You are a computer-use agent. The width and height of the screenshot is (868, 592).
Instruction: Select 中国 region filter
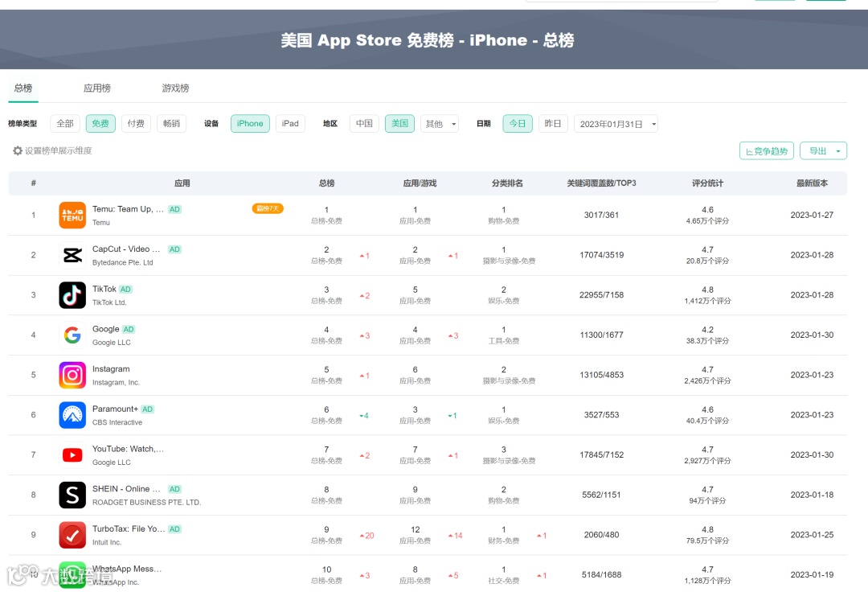coord(364,124)
